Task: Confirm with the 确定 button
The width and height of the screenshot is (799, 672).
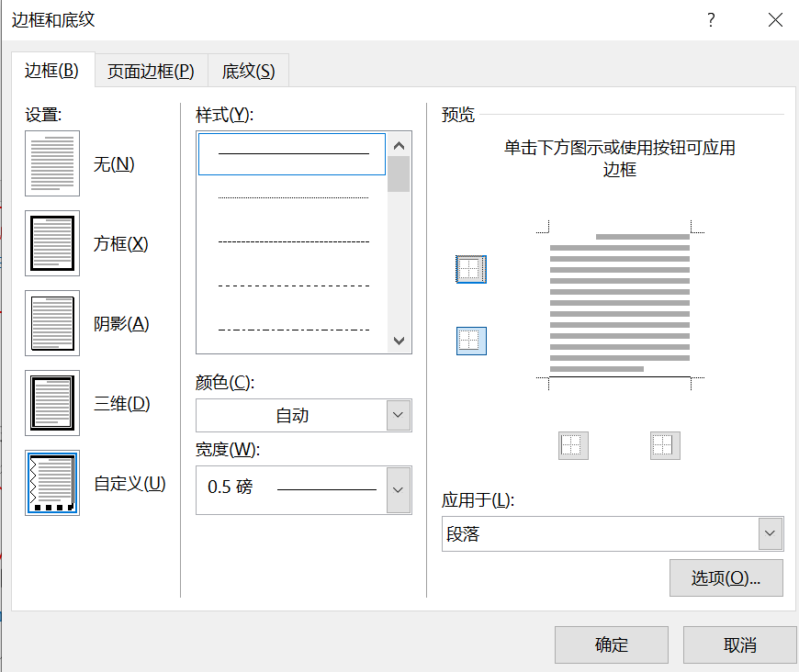Action: coord(612,644)
